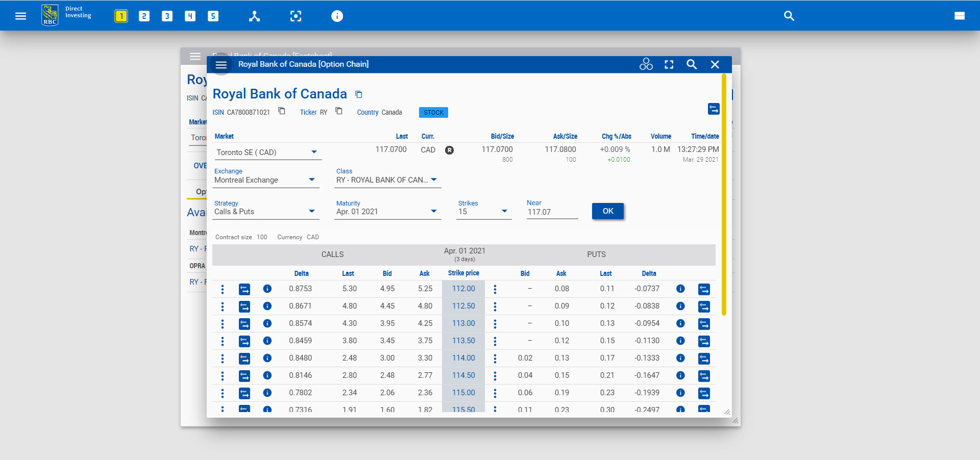Click the scan/target icon in top toolbar
This screenshot has height=460, width=980.
tap(296, 16)
